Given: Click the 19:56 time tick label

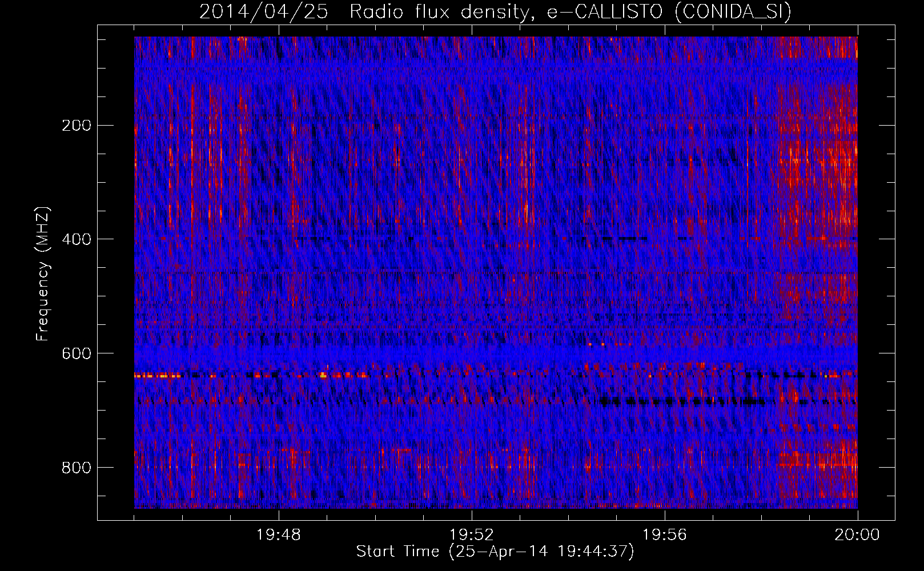Looking at the screenshot, I should pyautogui.click(x=665, y=535).
